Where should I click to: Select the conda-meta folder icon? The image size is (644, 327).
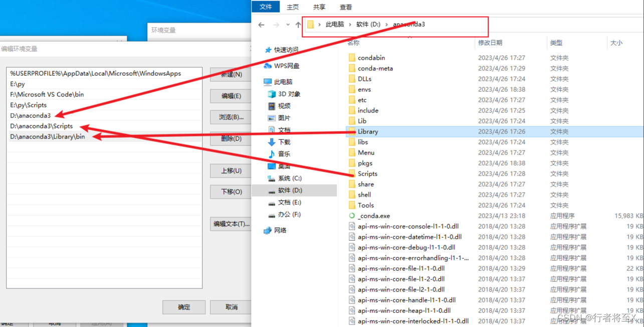[352, 68]
